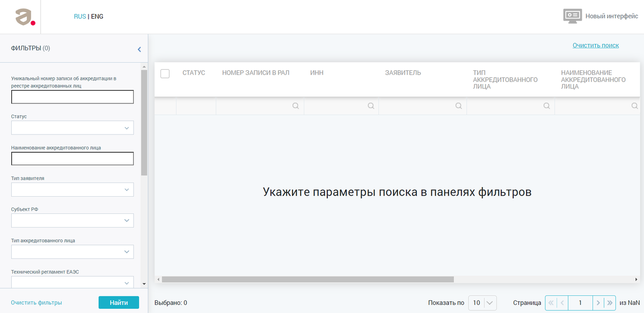Image resolution: width=644 pixels, height=313 pixels.
Task: Expand the Субъект РФ dropdown
Action: tap(72, 220)
